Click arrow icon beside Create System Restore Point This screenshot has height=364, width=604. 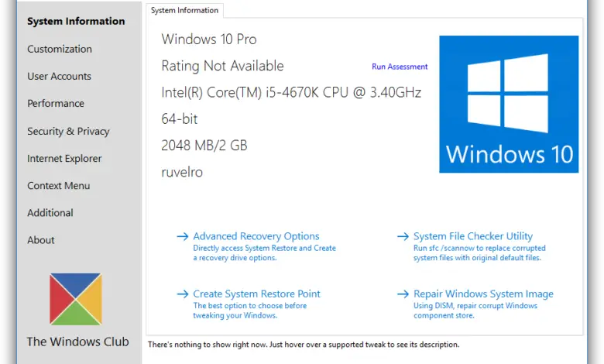point(183,294)
